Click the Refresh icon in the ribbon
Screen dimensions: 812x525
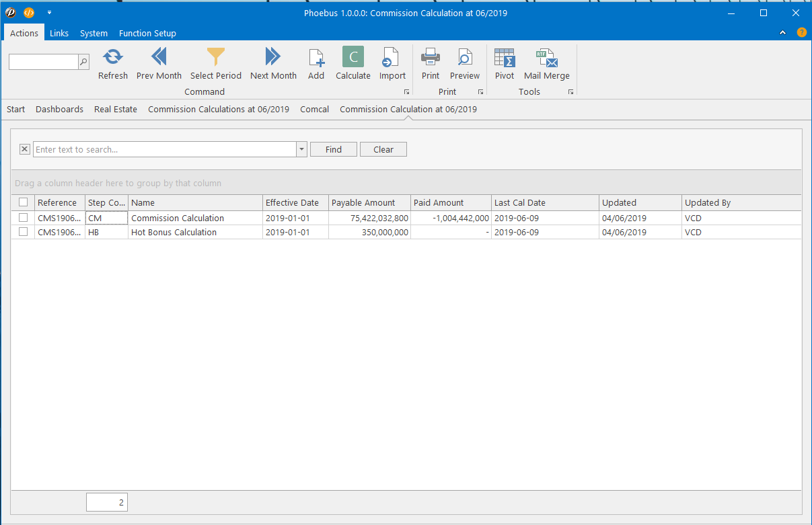[112, 57]
